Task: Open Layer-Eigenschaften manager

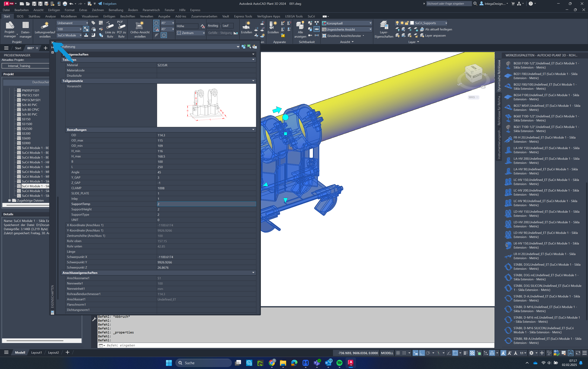Action: (384, 30)
